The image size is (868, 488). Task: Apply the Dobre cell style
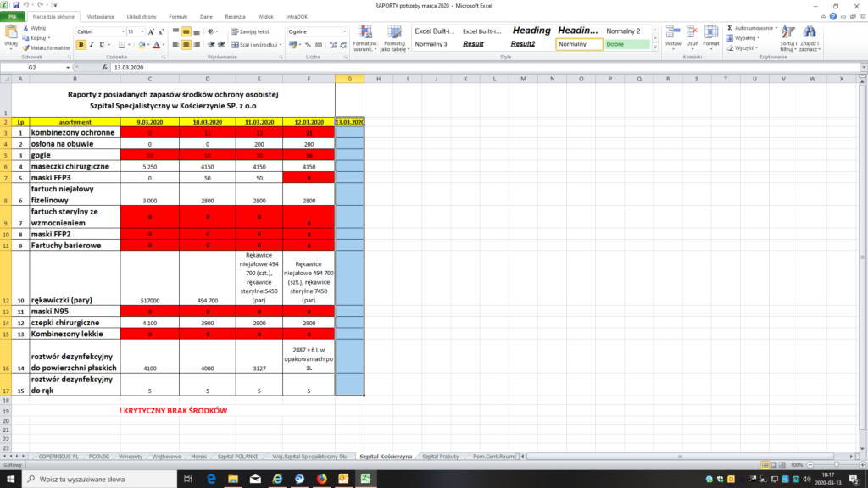626,44
